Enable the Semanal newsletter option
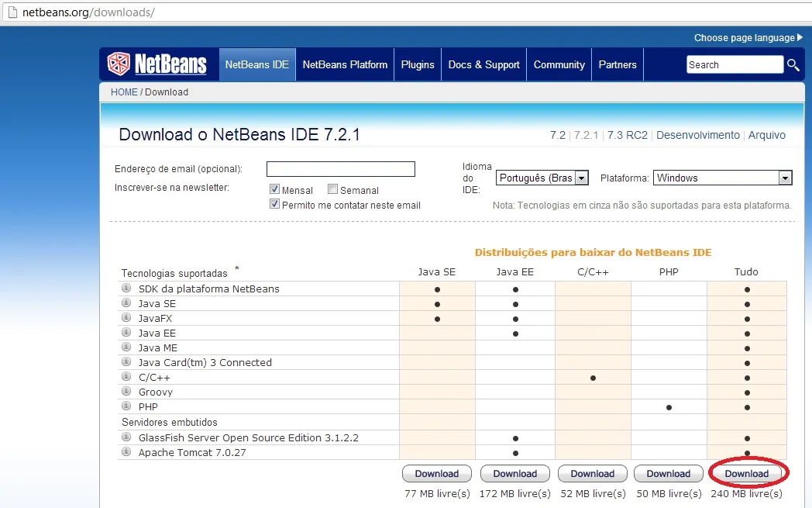Image resolution: width=812 pixels, height=508 pixels. pyautogui.click(x=332, y=188)
